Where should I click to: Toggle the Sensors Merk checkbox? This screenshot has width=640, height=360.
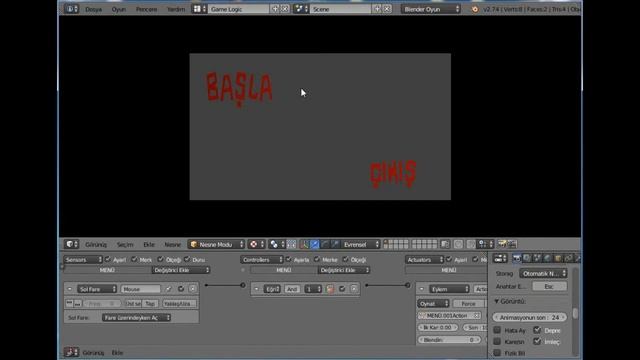(x=134, y=259)
